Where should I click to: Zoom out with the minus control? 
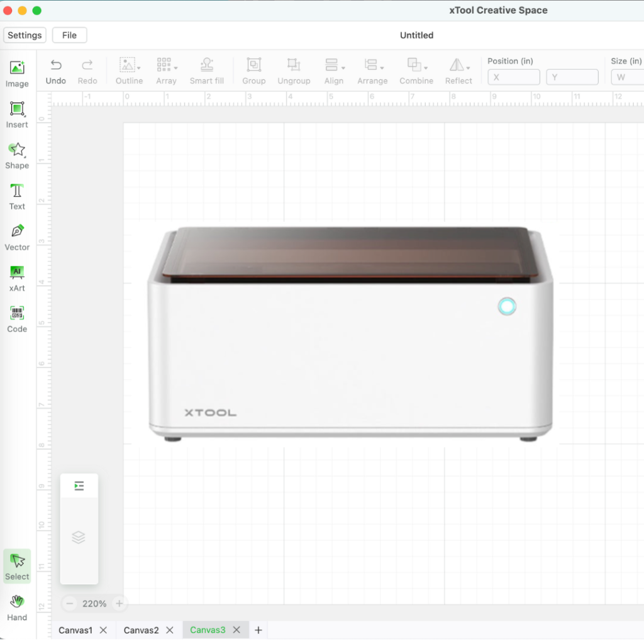pyautogui.click(x=69, y=603)
